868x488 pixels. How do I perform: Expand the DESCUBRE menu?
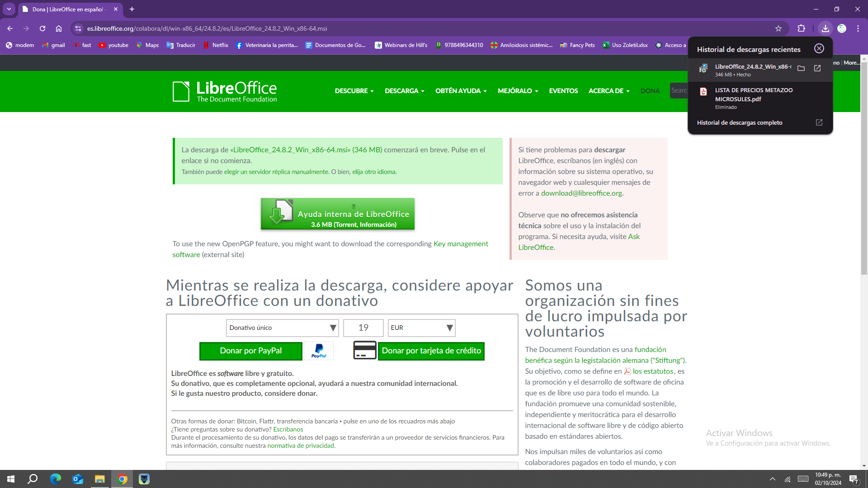coord(354,91)
